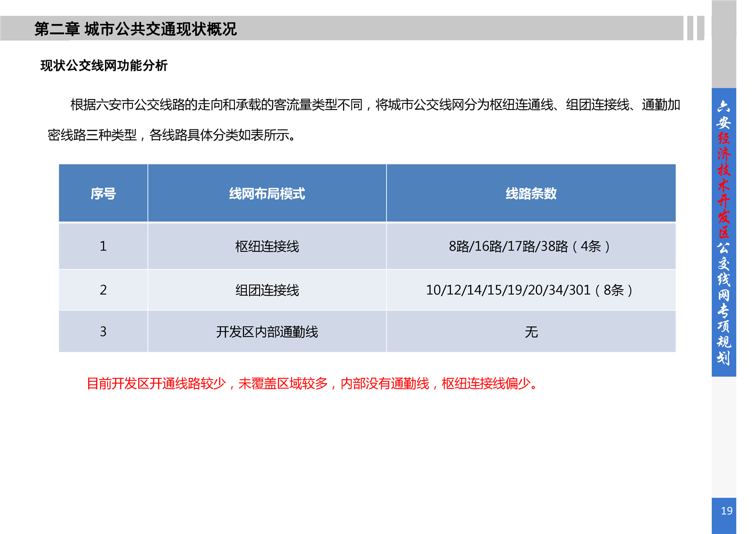Click the table header 序号

point(103,193)
